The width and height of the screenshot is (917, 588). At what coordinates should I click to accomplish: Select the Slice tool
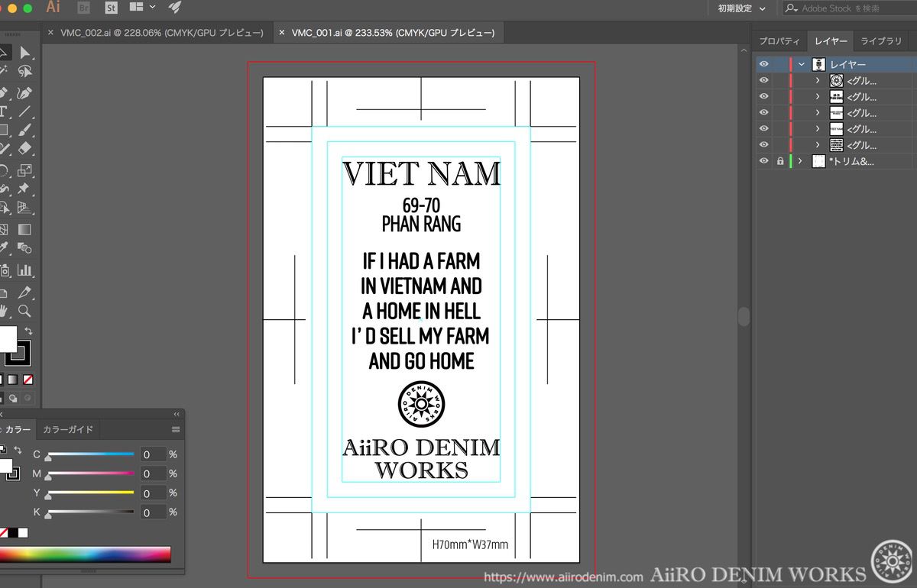[25, 292]
